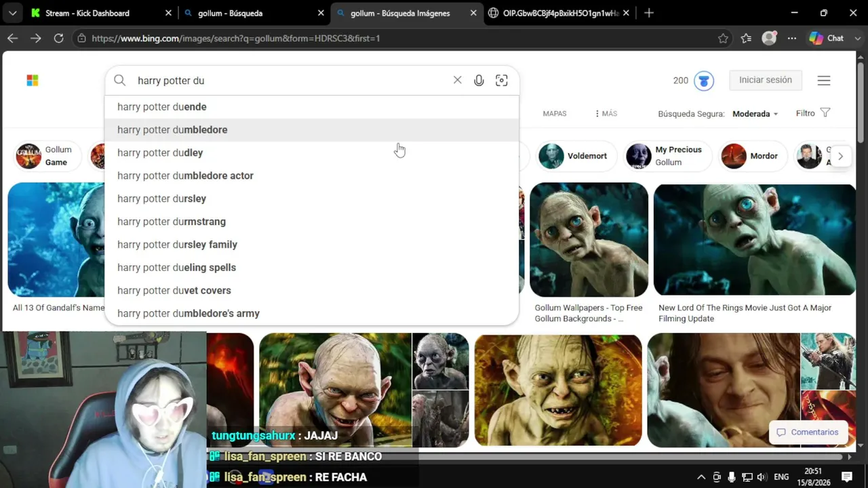
Task: Open the browser tab search dropdown
Action: click(12, 13)
